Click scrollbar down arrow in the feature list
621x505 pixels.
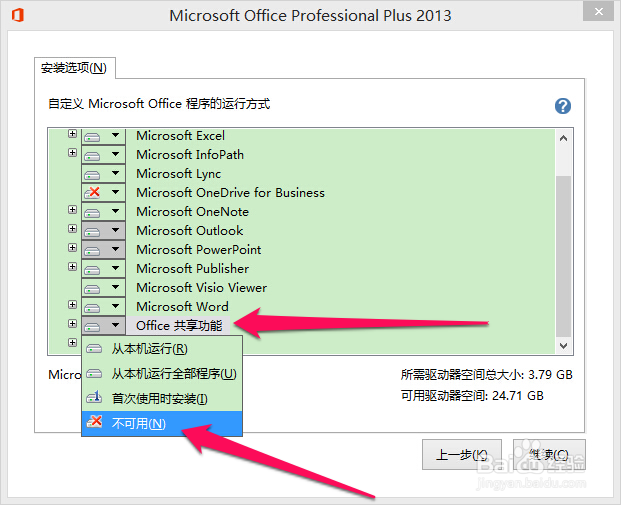tap(563, 345)
